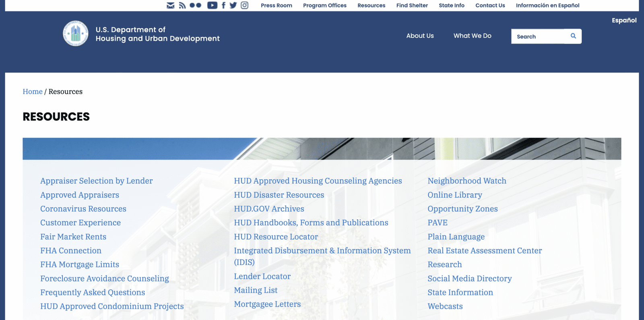This screenshot has width=644, height=320.
Task: Click into the Search input field
Action: point(538,36)
